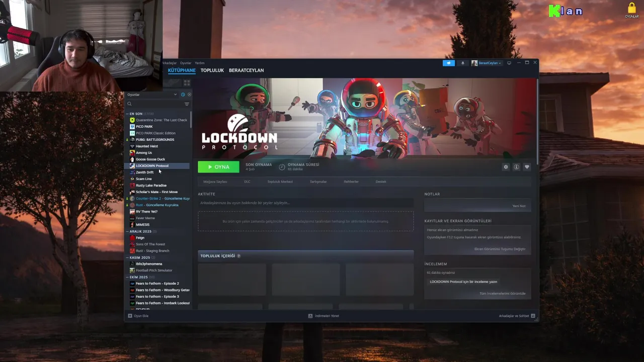Screen dimensions: 644x362
Task: Select Zenith Drift in the library
Action: click(x=144, y=172)
